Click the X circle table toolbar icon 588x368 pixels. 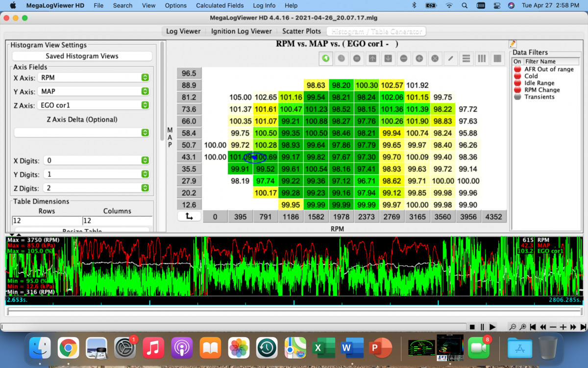435,58
